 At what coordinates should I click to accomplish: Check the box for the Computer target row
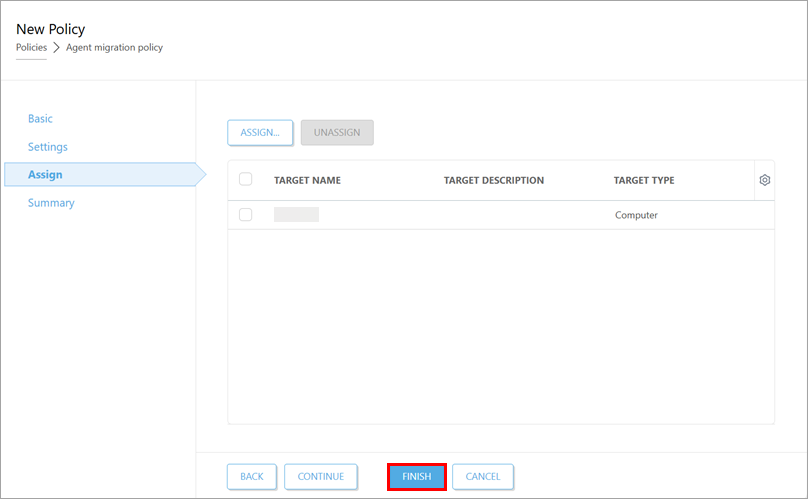246,215
